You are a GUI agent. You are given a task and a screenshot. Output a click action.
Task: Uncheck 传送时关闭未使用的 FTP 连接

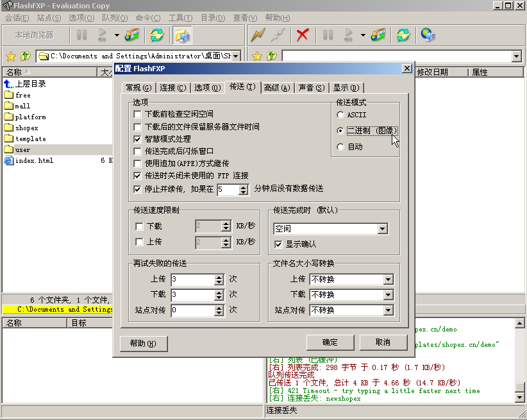(x=137, y=176)
